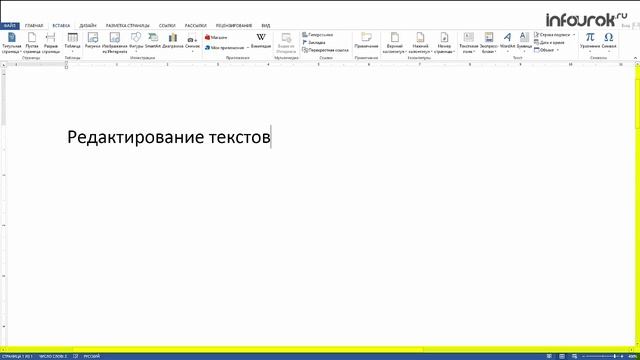
Task: Open the Text Box (Текстовое поле) dropdown
Action: pyautogui.click(x=469, y=43)
